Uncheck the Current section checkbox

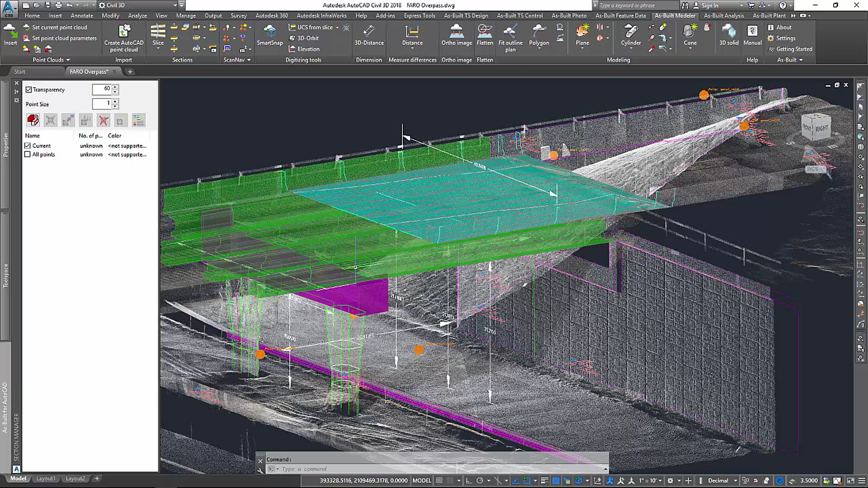28,146
